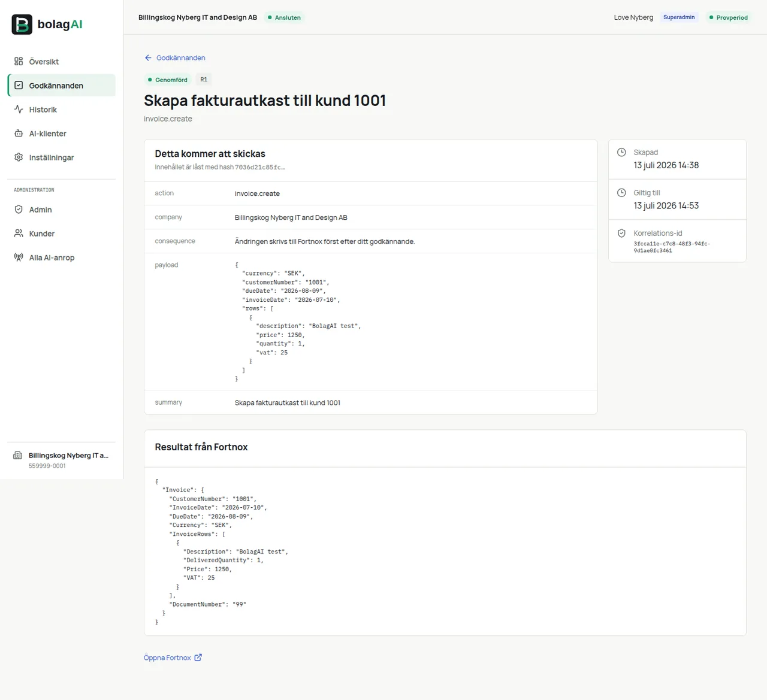Click the shield icon beside Korrelations-id
Viewport: 767px width, 700px height.
(x=622, y=234)
